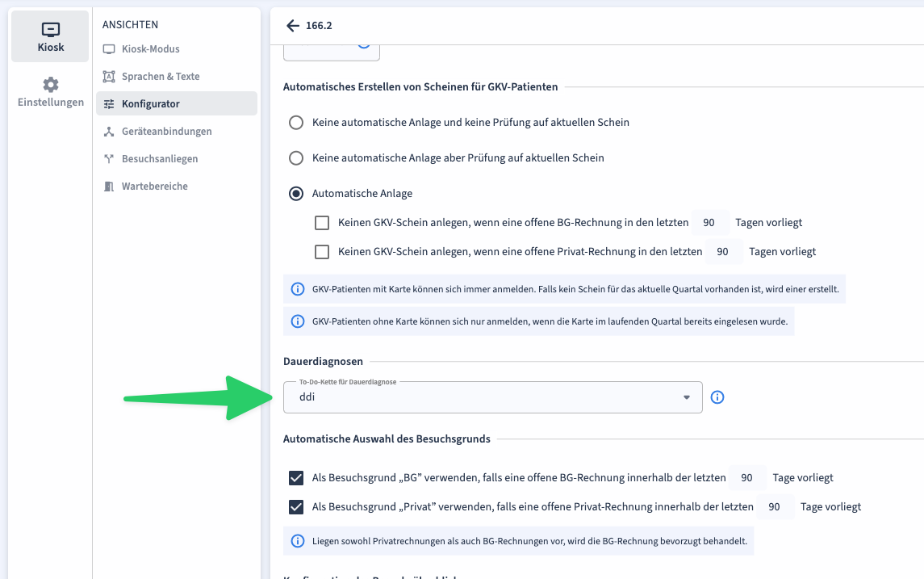Uncheck 'Als Besuchsgrund „BG" verwenden' checkbox

pos(296,478)
